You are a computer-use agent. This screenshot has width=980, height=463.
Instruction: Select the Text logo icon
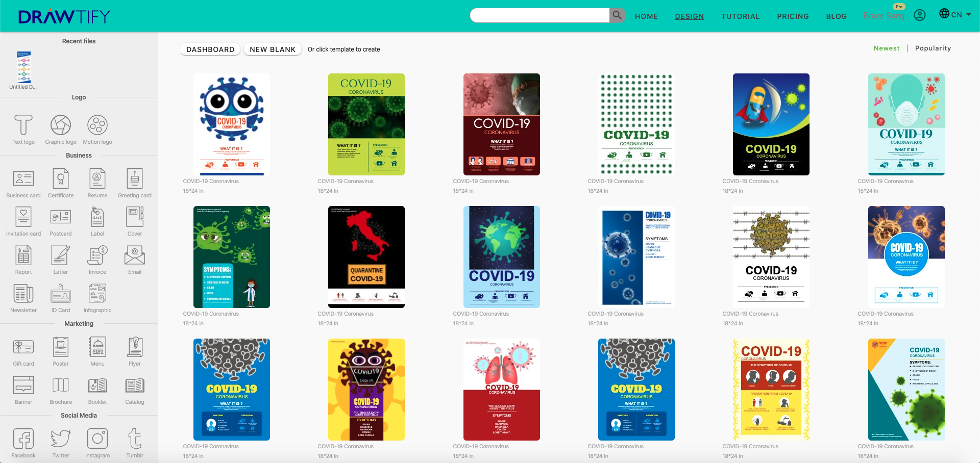(23, 125)
